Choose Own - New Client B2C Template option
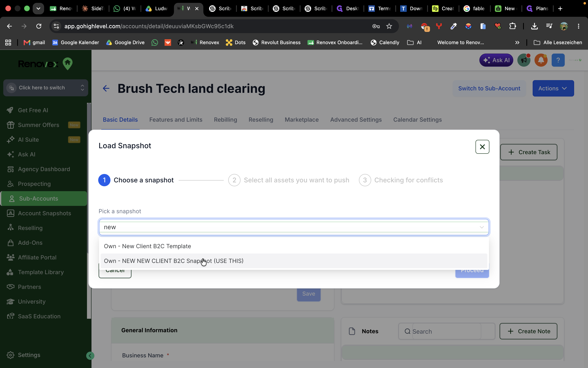 point(294,246)
